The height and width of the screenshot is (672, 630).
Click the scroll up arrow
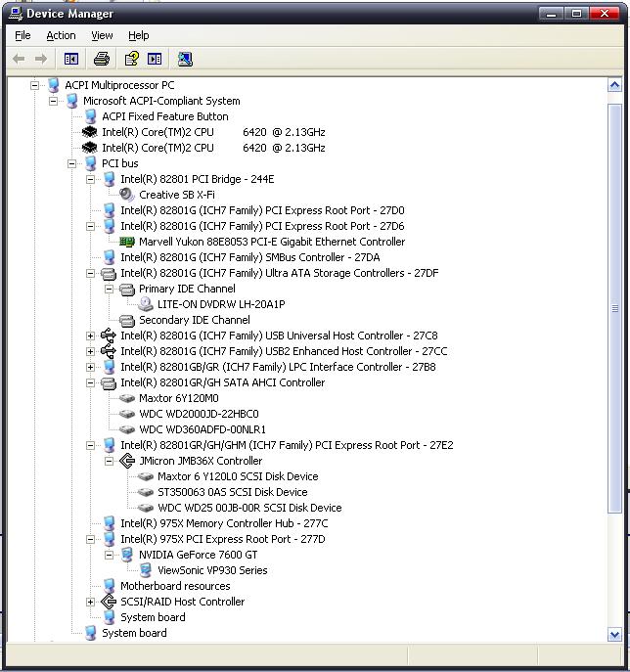[x=614, y=85]
